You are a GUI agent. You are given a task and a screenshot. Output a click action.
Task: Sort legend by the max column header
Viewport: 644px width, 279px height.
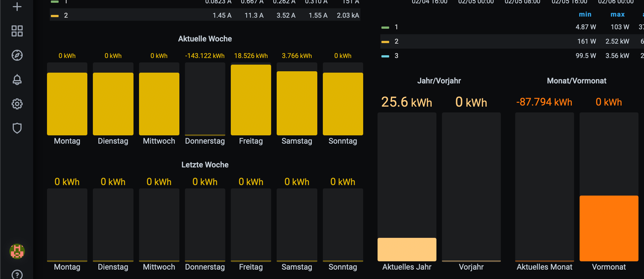coord(617,14)
